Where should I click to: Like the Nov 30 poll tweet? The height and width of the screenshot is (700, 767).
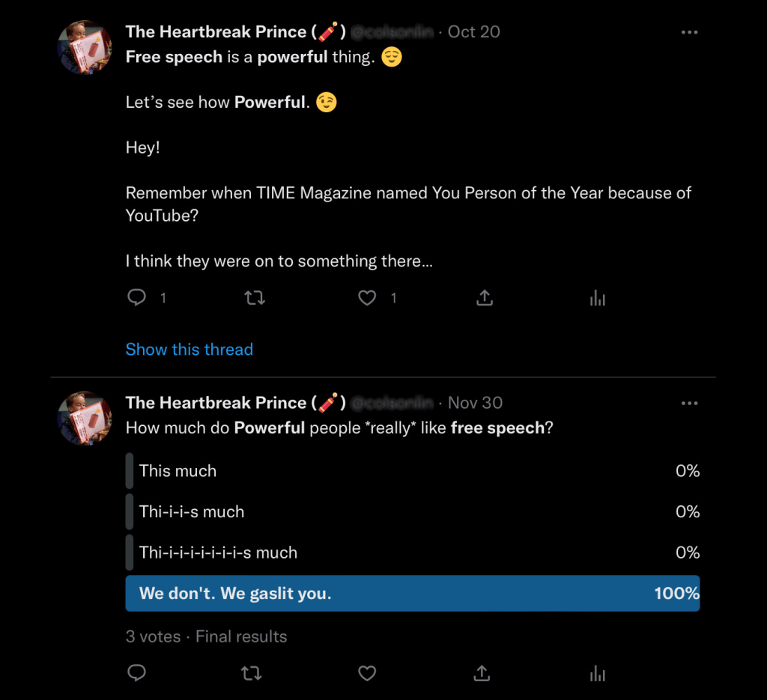[367, 674]
